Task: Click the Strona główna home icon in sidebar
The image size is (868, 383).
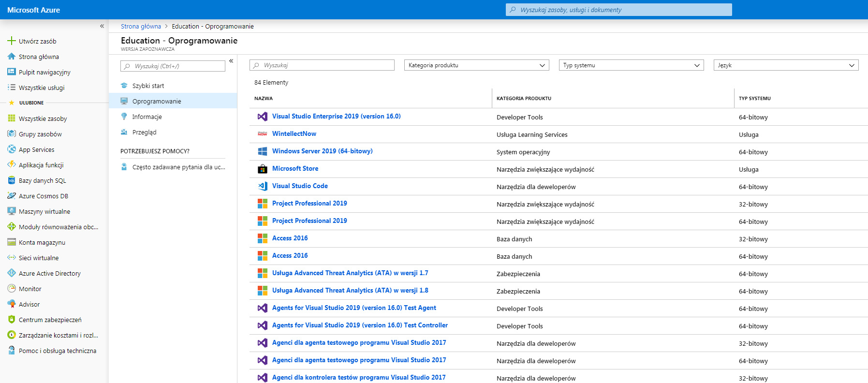Action: coord(12,57)
